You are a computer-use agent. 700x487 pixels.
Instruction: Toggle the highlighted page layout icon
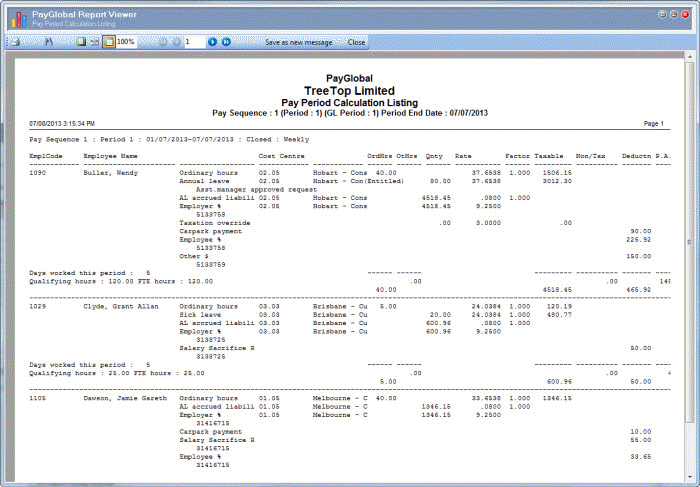(x=108, y=42)
